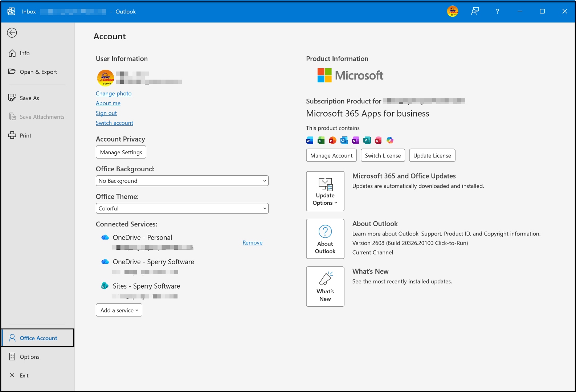Click the Manage Account button
Viewport: 576px width, 392px height.
tap(331, 155)
